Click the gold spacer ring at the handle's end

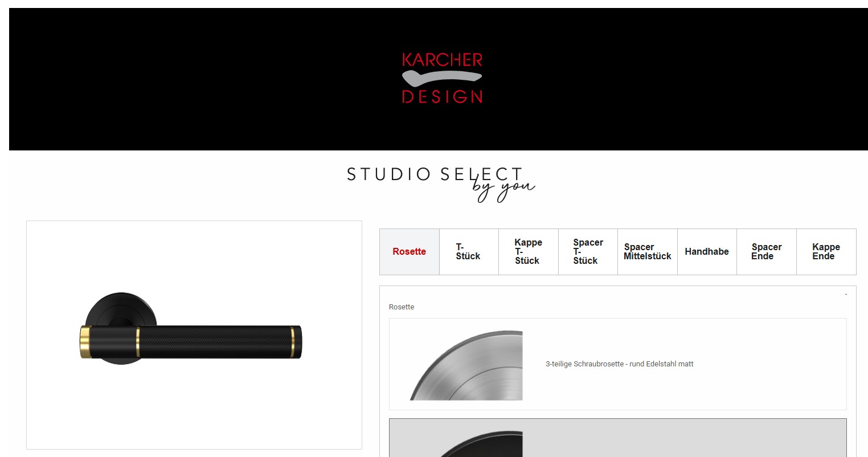coord(293,342)
